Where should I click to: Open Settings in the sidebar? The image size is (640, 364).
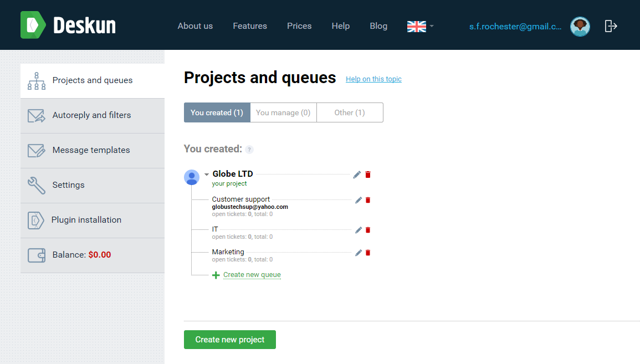93,185
